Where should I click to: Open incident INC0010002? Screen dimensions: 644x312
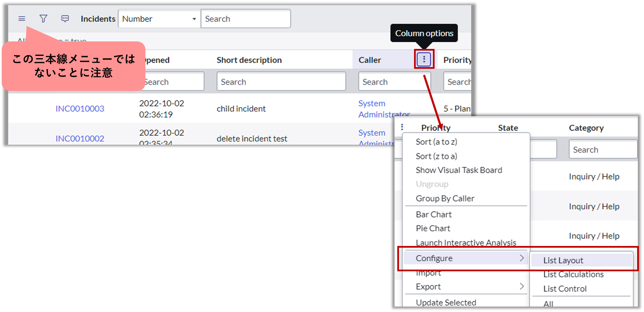79,138
